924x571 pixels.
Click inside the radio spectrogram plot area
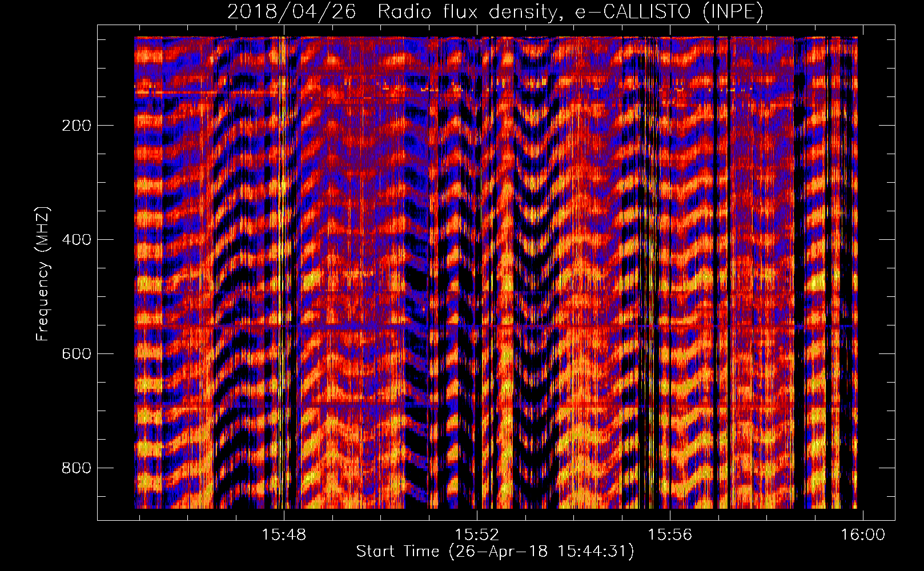(x=496, y=272)
